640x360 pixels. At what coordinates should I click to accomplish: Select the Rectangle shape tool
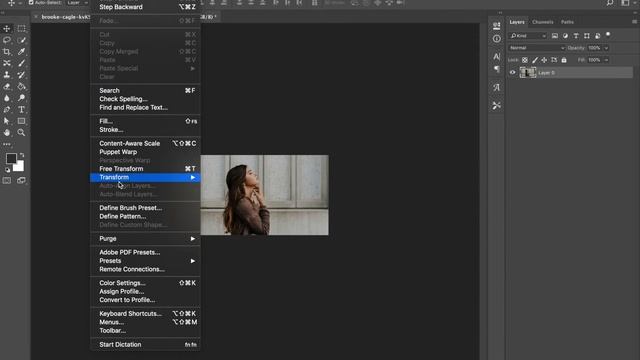tap(21, 121)
